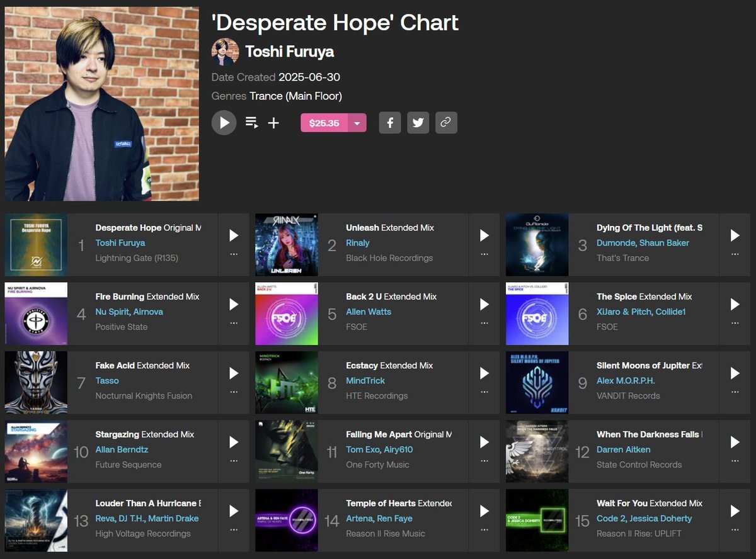Copy the chart link with the chain icon
This screenshot has height=559, width=756.
(x=446, y=123)
